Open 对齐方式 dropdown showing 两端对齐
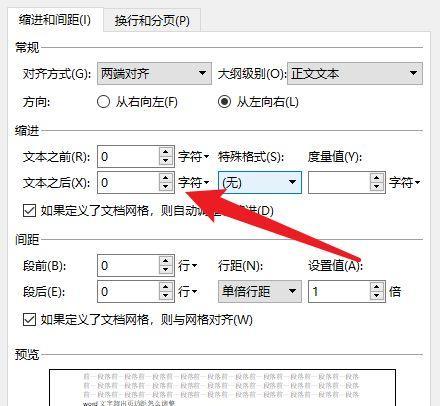 click(x=154, y=73)
